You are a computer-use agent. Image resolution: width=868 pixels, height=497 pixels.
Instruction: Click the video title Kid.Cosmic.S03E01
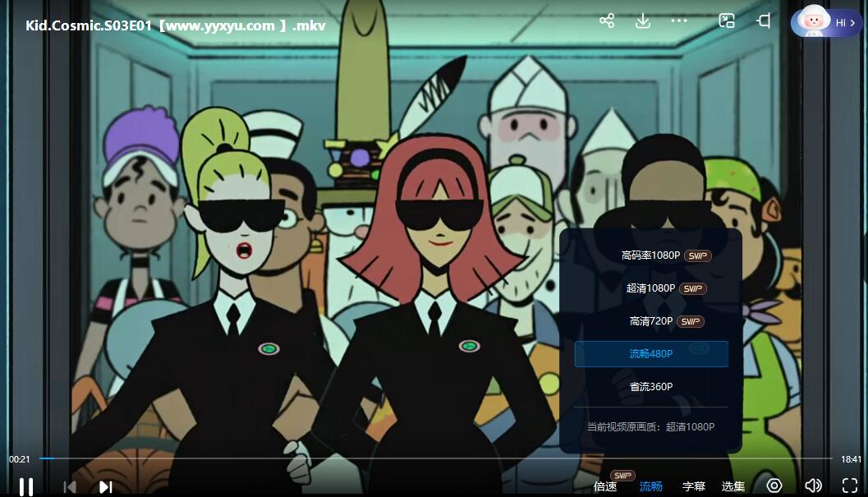[176, 25]
